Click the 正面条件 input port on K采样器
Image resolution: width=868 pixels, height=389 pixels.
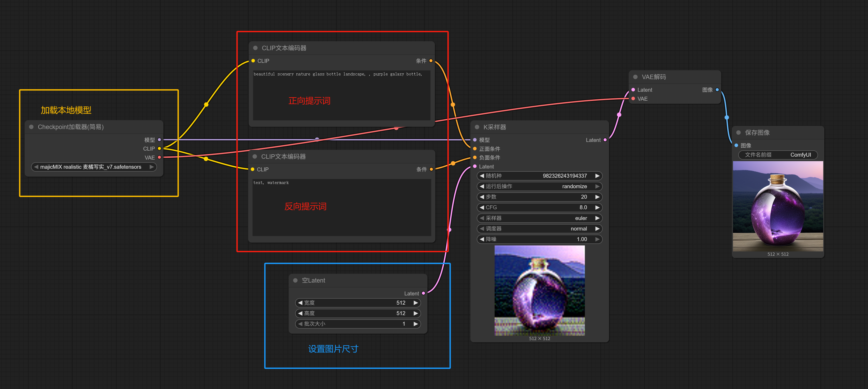tap(475, 149)
